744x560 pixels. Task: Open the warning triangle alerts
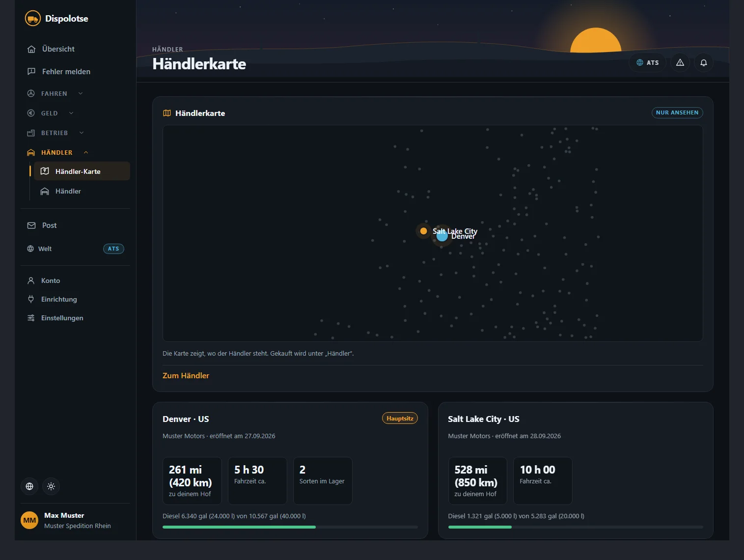pos(680,62)
